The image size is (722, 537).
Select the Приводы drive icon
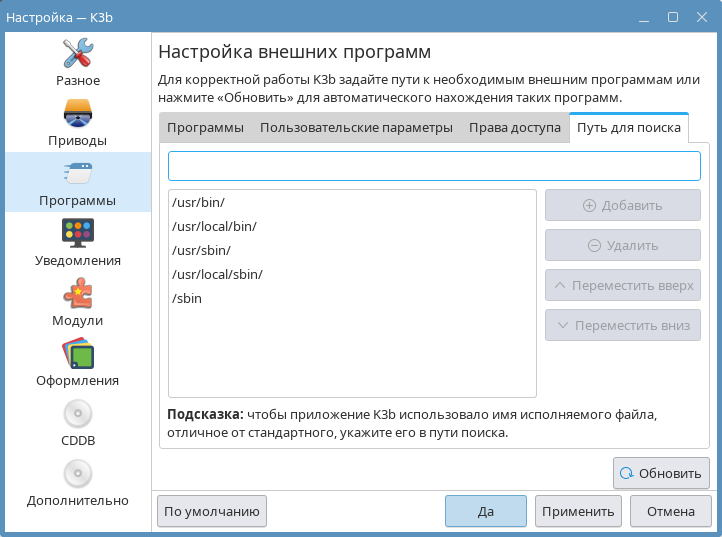(78, 112)
